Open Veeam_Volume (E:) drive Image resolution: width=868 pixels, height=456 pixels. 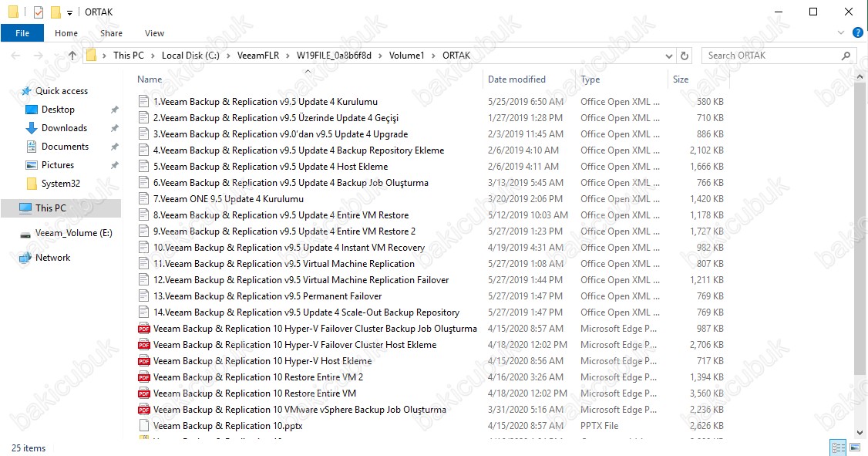pos(74,233)
